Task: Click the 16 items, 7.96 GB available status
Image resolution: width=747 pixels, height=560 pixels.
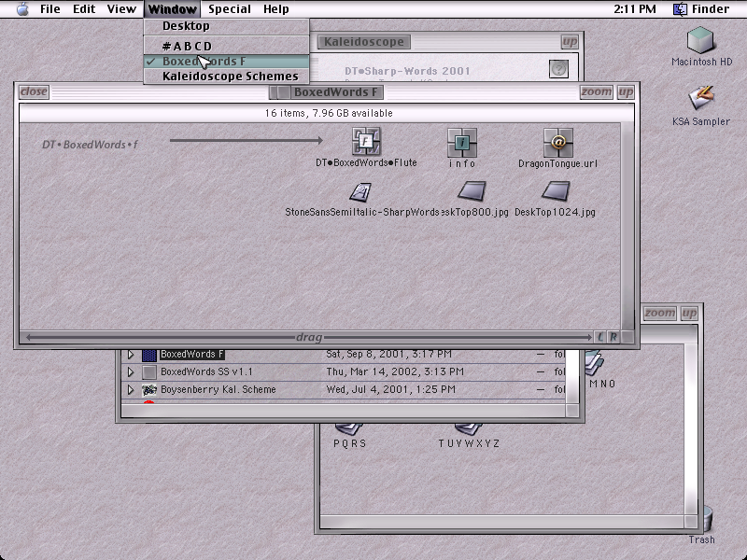Action: [329, 113]
